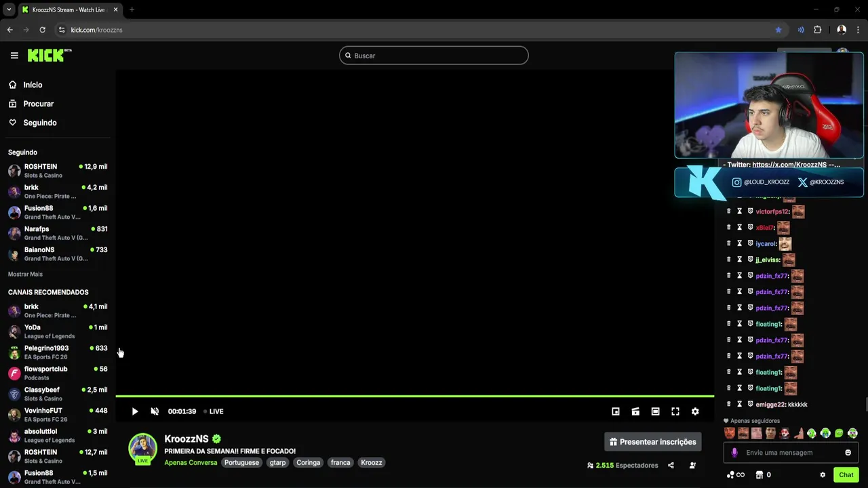Select the Portuguese tag
This screenshot has width=868, height=488.
click(x=241, y=463)
